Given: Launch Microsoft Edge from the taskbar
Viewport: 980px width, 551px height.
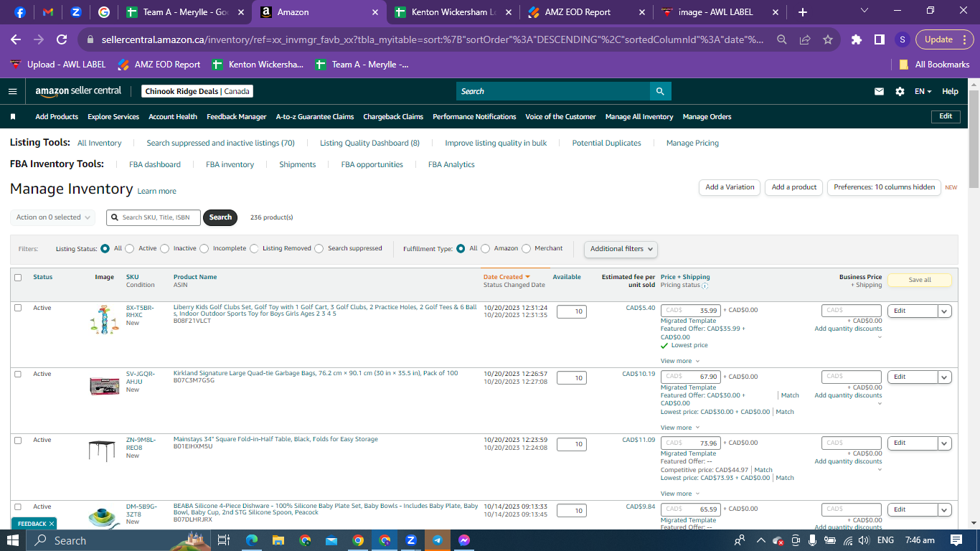Looking at the screenshot, I should coord(252,540).
